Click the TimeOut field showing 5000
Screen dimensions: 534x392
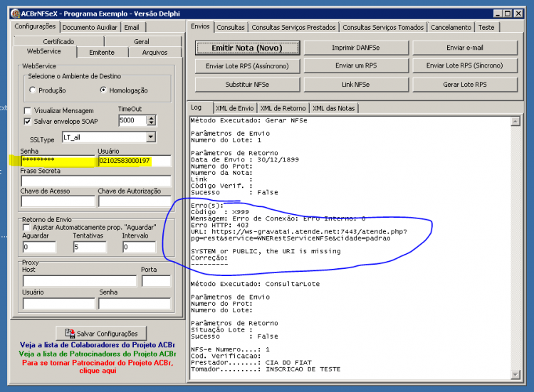tap(133, 120)
